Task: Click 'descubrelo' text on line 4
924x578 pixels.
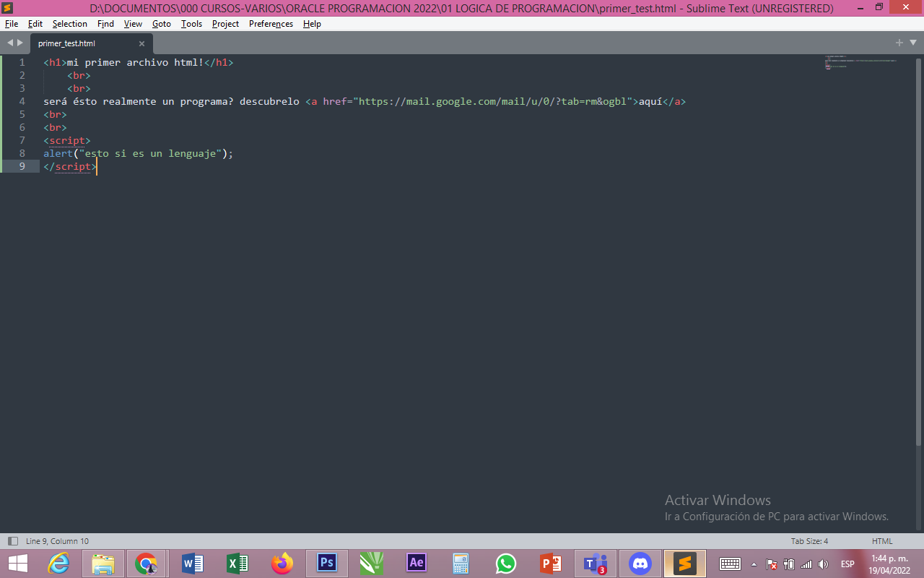Action: (269, 101)
